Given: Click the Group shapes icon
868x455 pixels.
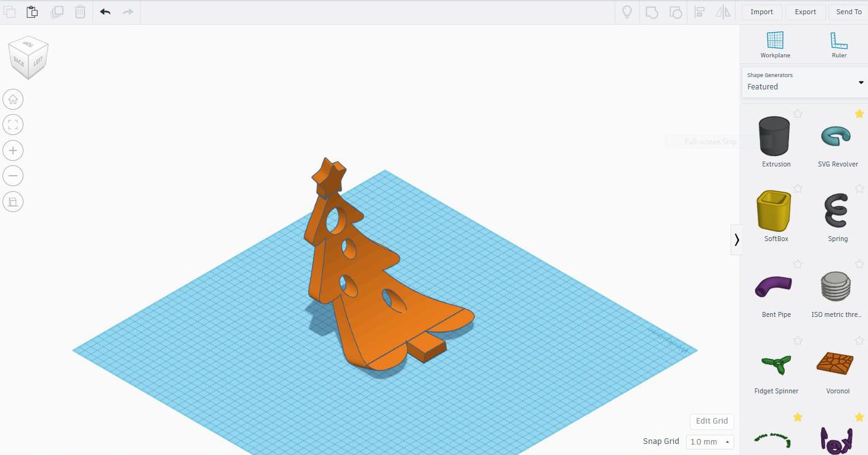Looking at the screenshot, I should click(x=652, y=12).
